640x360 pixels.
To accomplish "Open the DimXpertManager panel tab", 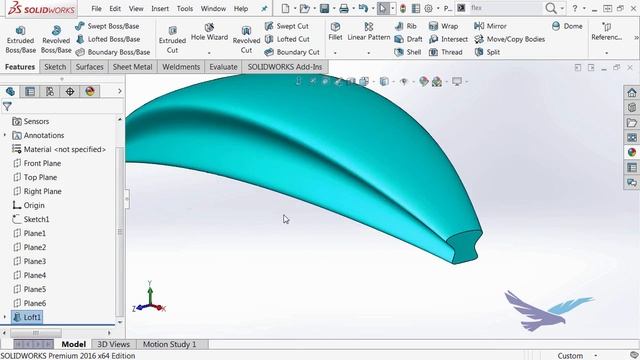I will click(x=70, y=91).
